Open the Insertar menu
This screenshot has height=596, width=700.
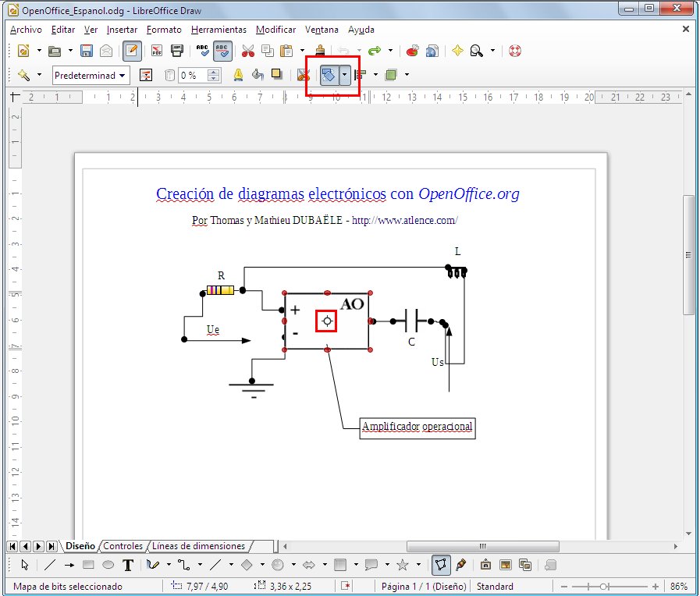pyautogui.click(x=122, y=30)
